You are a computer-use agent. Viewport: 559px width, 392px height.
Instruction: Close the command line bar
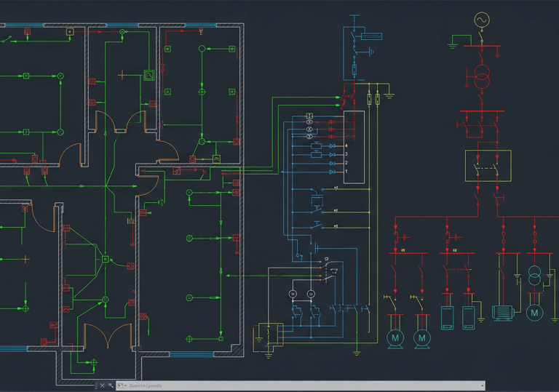point(102,385)
